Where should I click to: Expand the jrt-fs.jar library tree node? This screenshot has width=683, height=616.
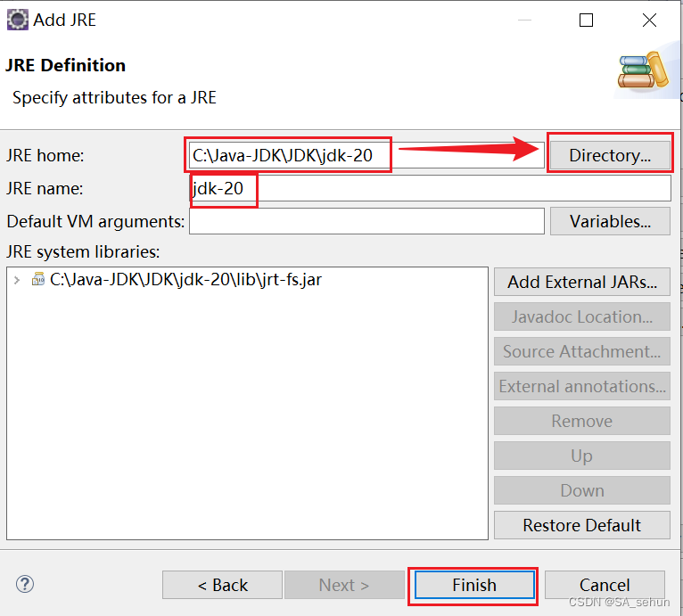click(x=17, y=280)
